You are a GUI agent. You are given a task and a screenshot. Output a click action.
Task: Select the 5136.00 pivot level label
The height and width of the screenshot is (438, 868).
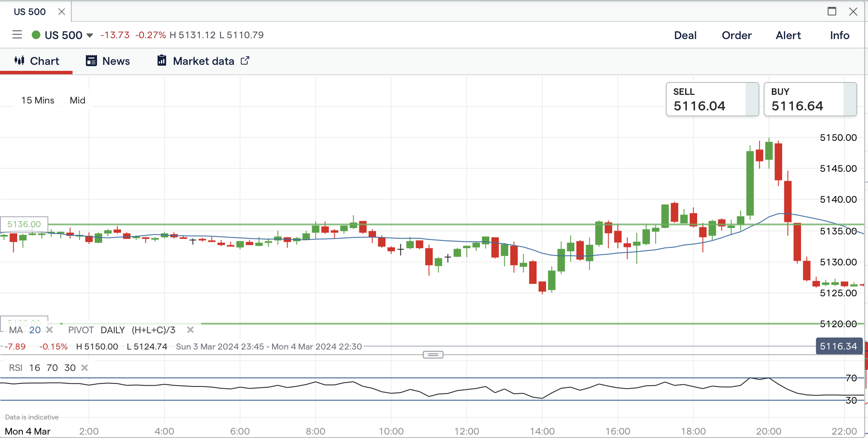24,224
